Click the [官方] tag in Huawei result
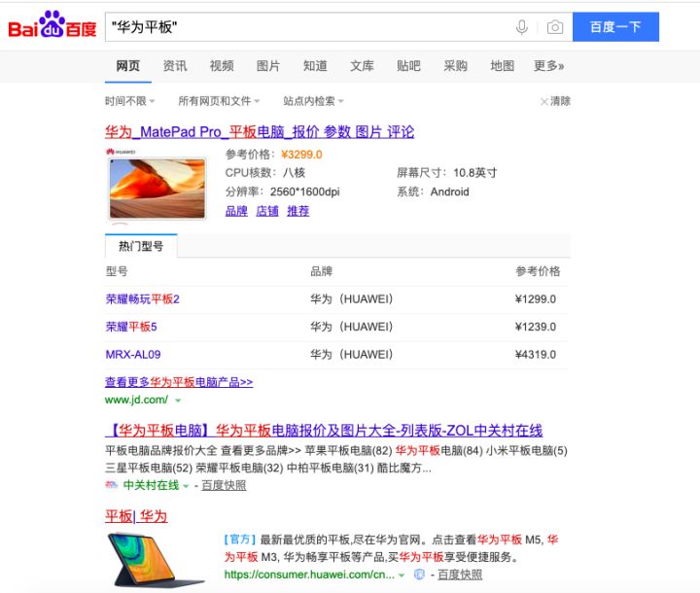Image resolution: width=700 pixels, height=593 pixels. [x=240, y=540]
